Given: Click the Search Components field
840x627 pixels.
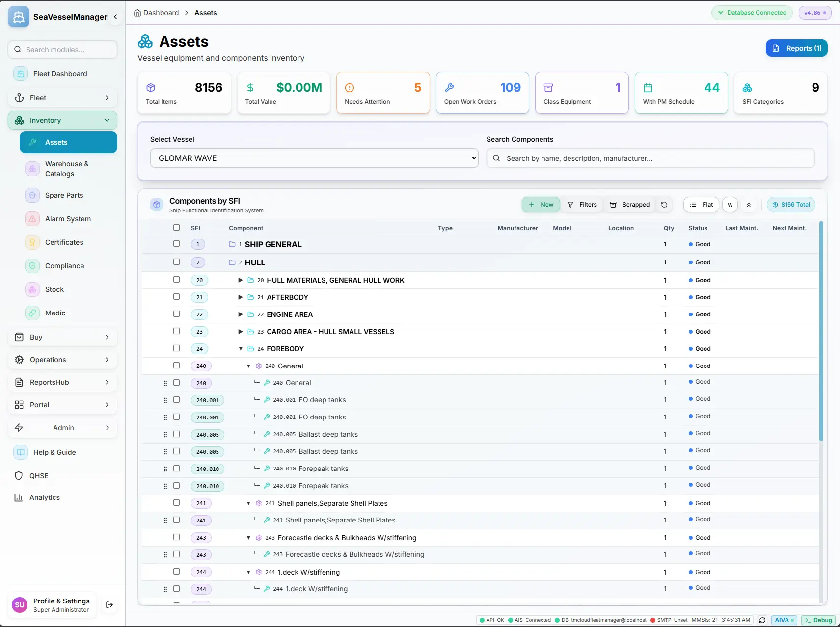Looking at the screenshot, I should [x=650, y=158].
